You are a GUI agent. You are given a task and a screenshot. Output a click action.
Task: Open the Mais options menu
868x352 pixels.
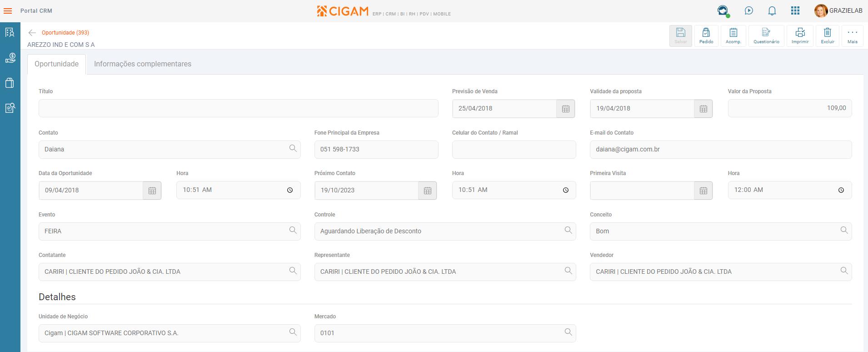(x=853, y=35)
